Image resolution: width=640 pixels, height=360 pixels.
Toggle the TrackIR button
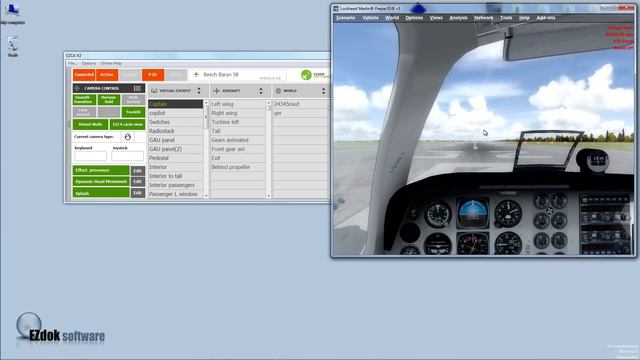(133, 112)
